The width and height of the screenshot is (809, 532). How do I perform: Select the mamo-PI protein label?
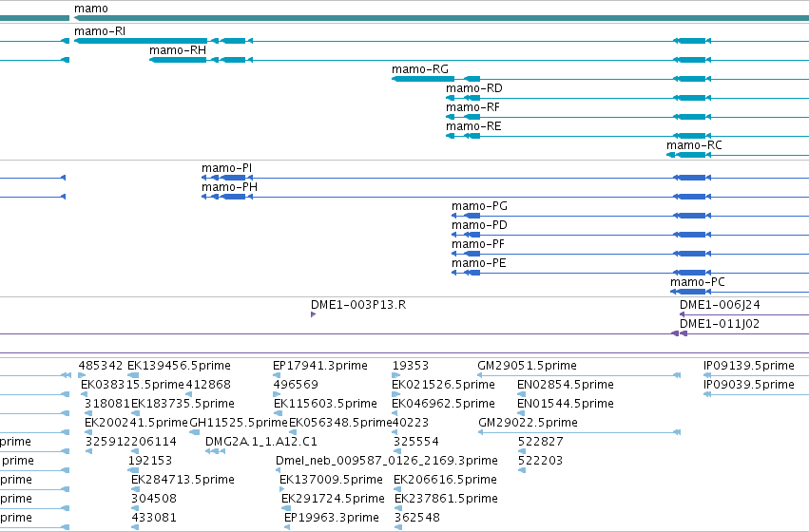click(226, 168)
